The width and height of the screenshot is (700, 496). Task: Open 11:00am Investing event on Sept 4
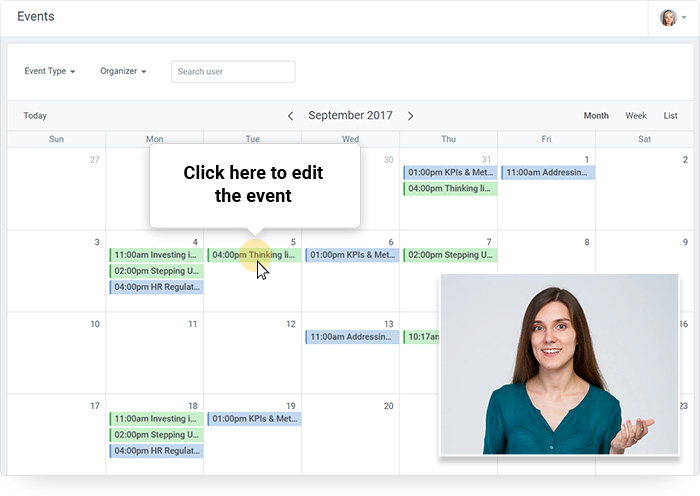(x=156, y=255)
